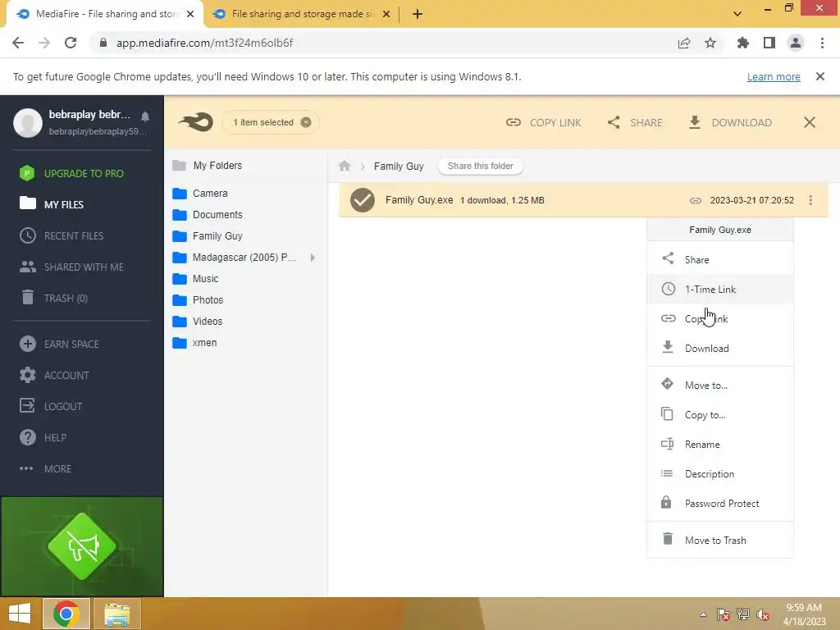Click the Logout icon
Image resolution: width=840 pixels, height=630 pixels.
(x=27, y=406)
